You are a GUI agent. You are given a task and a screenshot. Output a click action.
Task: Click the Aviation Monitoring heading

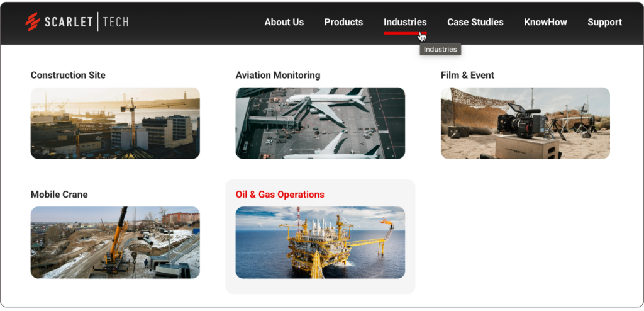point(277,75)
